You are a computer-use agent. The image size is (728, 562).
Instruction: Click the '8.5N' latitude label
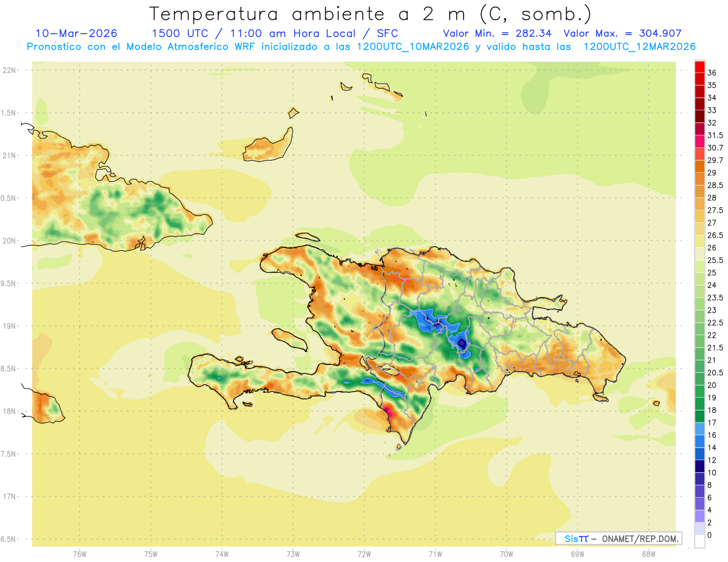click(8, 369)
